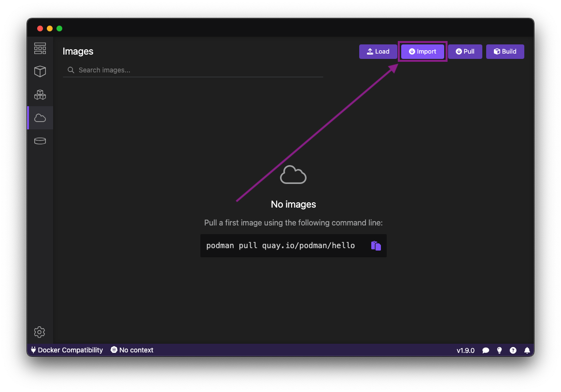This screenshot has width=561, height=392.
Task: Open the Dashboard from the sidebar
Action: pos(40,48)
